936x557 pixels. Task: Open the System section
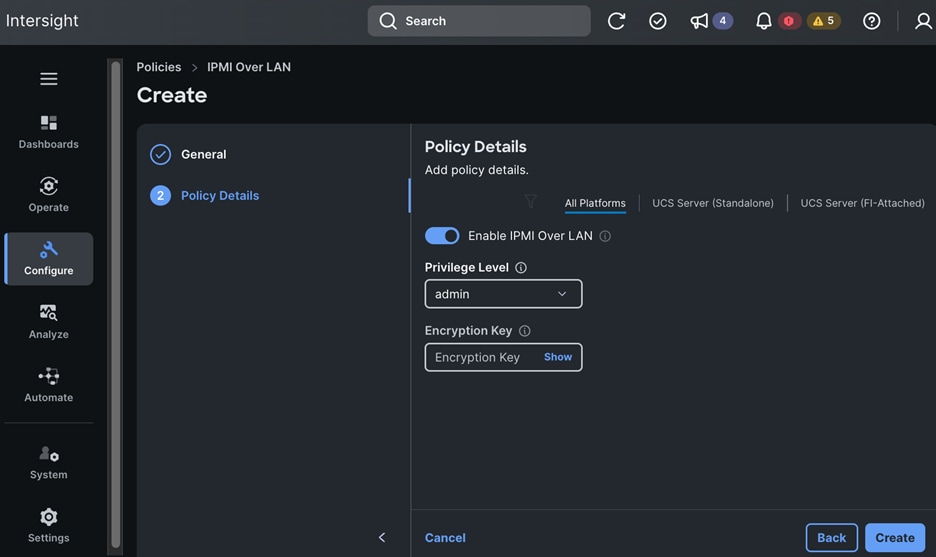coord(48,463)
